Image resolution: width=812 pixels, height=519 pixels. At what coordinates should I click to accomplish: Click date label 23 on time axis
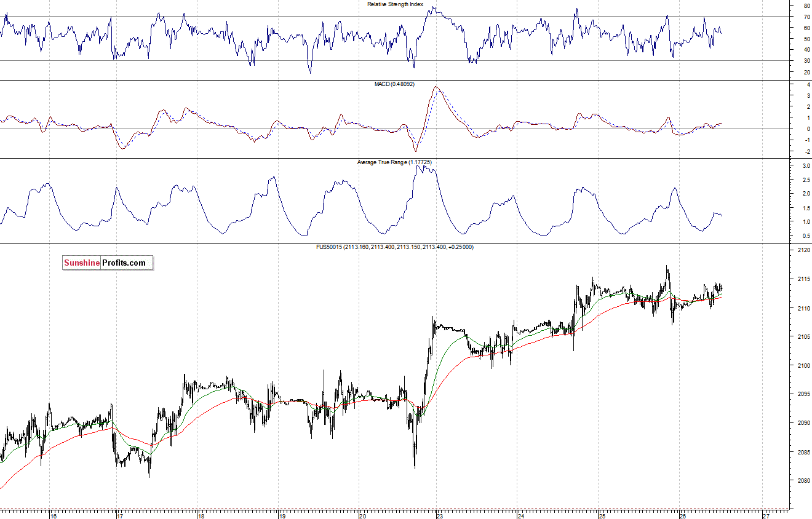pyautogui.click(x=440, y=515)
